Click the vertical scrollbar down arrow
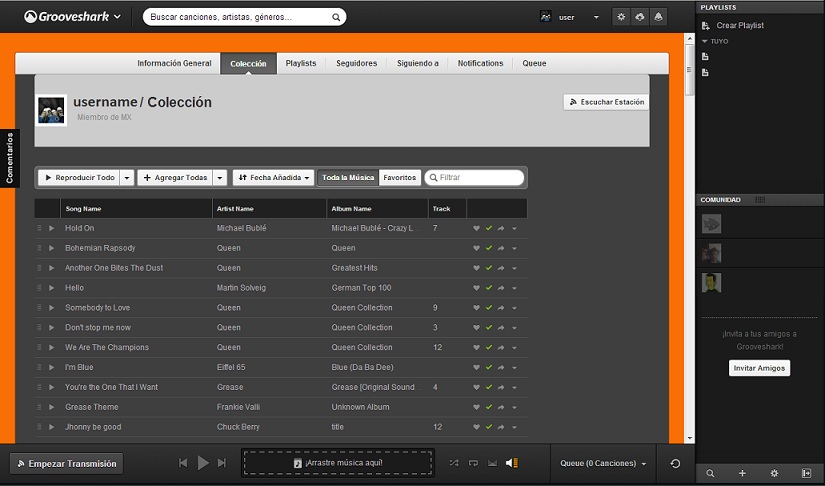The width and height of the screenshot is (825, 486). pyautogui.click(x=689, y=438)
